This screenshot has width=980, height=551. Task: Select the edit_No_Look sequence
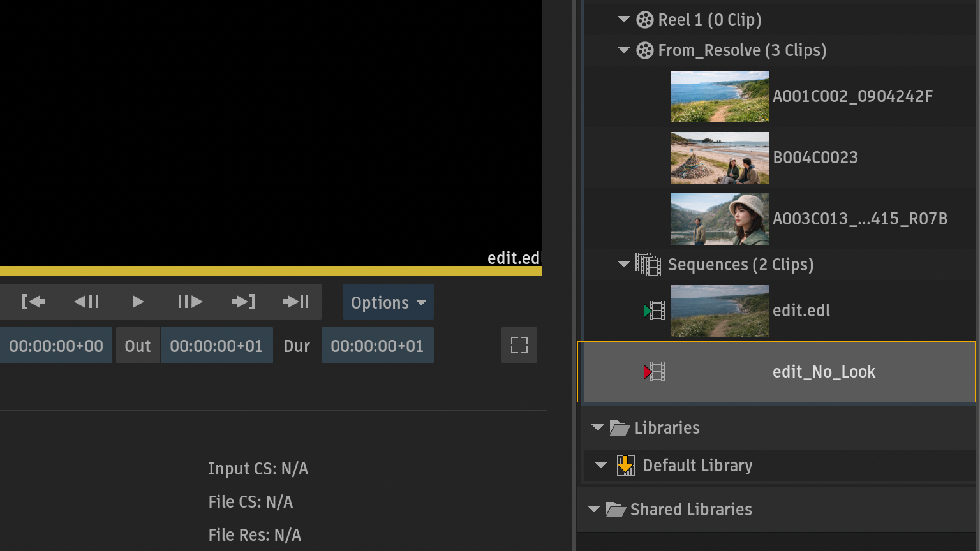tap(823, 372)
